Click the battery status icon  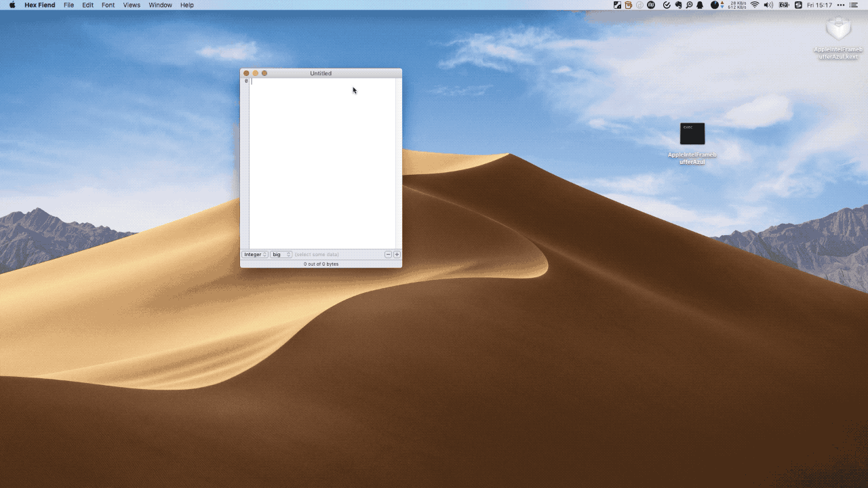784,5
